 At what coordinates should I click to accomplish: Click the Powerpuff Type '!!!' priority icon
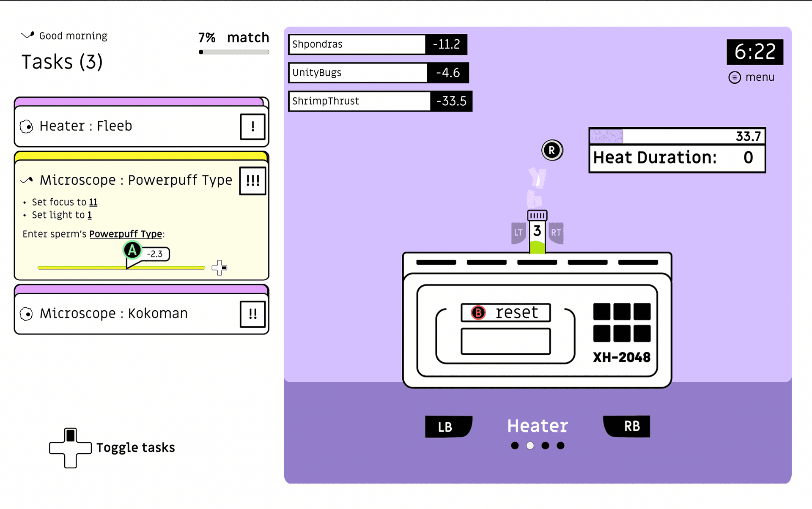pos(252,181)
